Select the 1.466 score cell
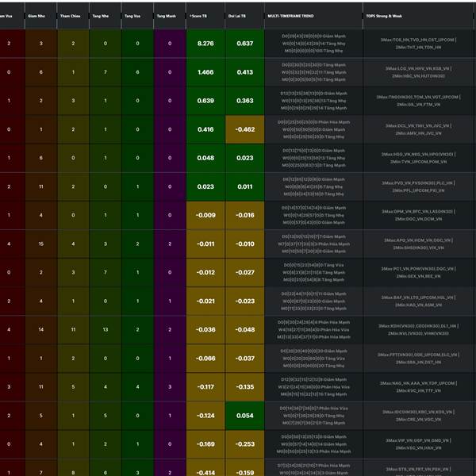The height and width of the screenshot is (476, 476). coord(205,72)
